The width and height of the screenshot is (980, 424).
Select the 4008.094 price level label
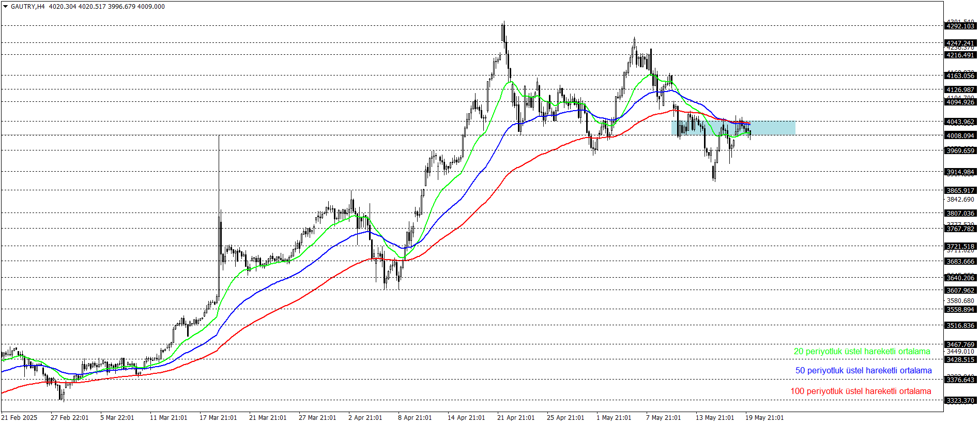(x=960, y=136)
